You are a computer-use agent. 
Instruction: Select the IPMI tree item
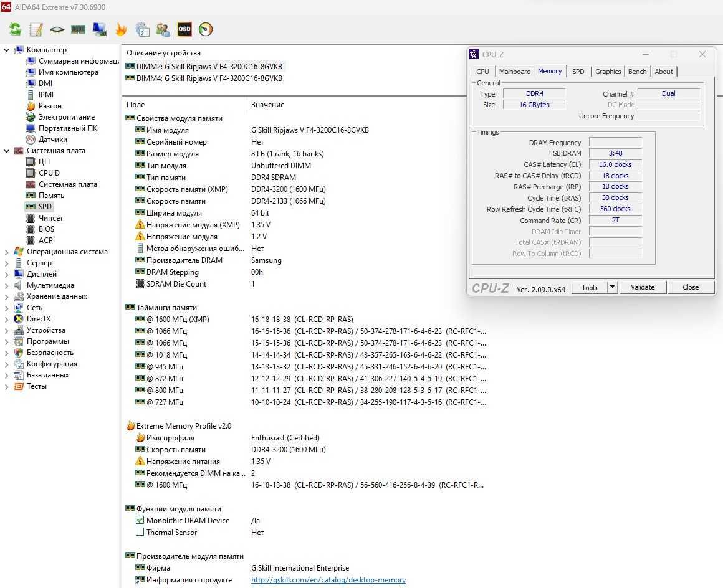pos(46,95)
